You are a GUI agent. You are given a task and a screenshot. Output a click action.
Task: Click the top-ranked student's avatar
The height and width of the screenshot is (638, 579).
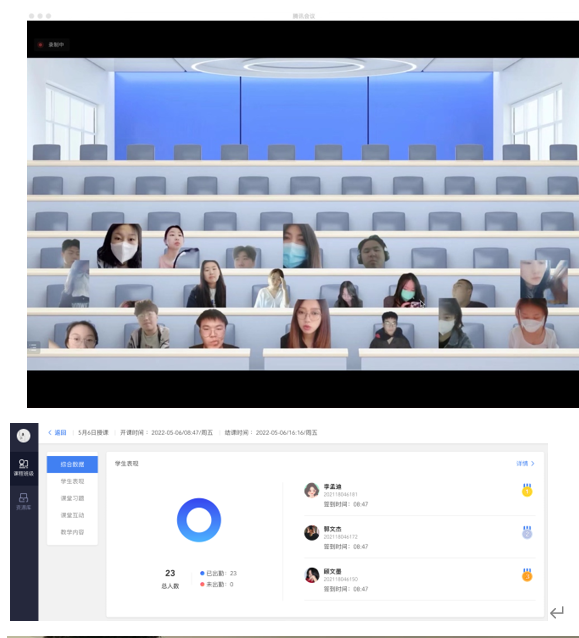pyautogui.click(x=312, y=490)
